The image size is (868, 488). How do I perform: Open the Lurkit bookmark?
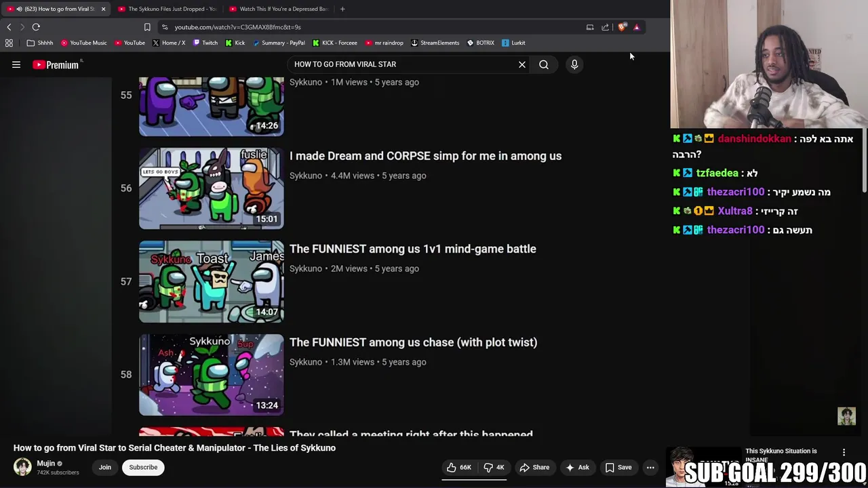click(x=513, y=43)
